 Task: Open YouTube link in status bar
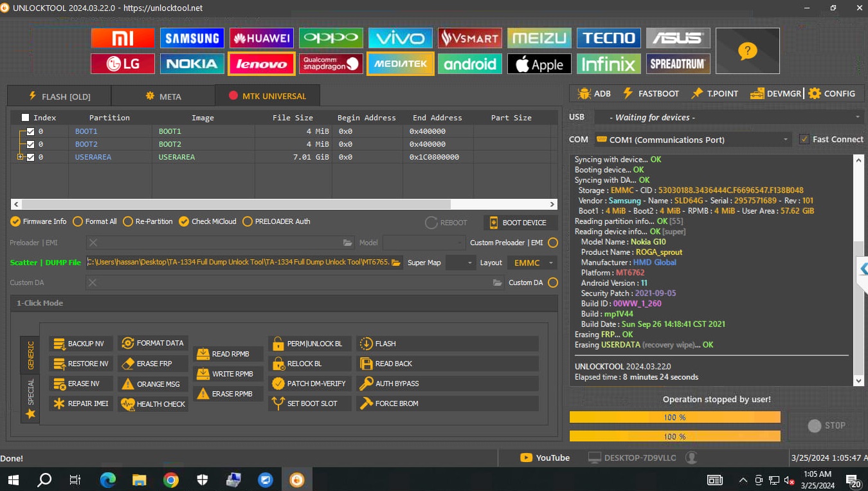545,458
